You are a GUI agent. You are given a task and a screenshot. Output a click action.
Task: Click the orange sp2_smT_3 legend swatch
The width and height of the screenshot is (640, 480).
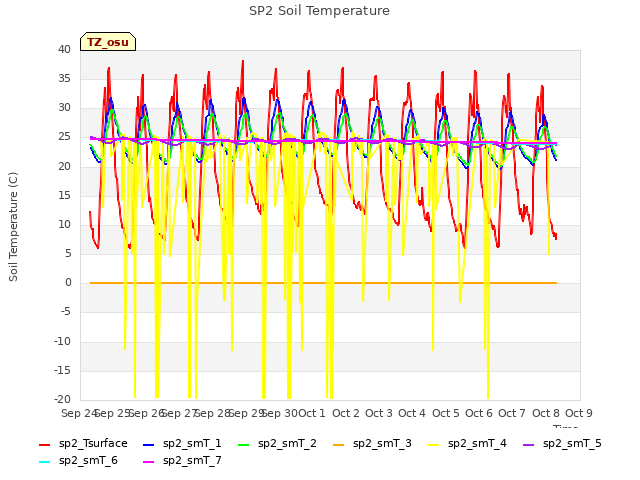pyautogui.click(x=338, y=444)
